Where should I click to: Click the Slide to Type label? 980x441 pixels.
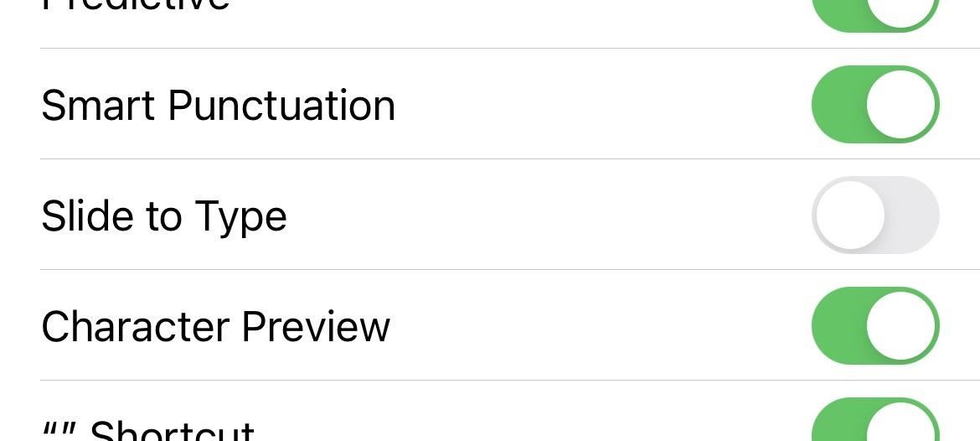(164, 216)
